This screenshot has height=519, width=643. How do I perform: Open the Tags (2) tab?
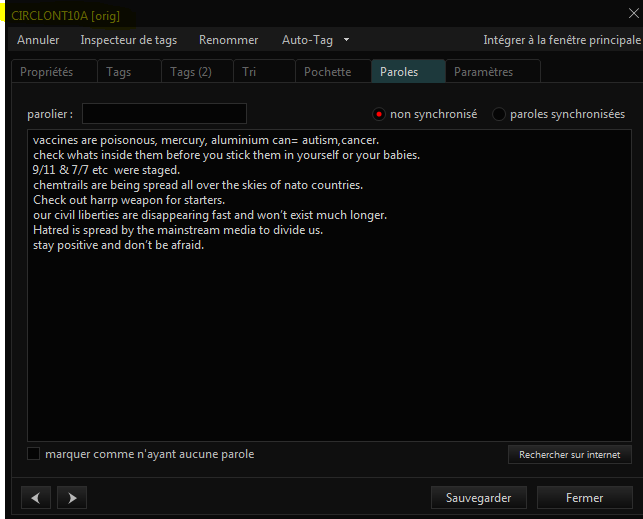pyautogui.click(x=198, y=72)
